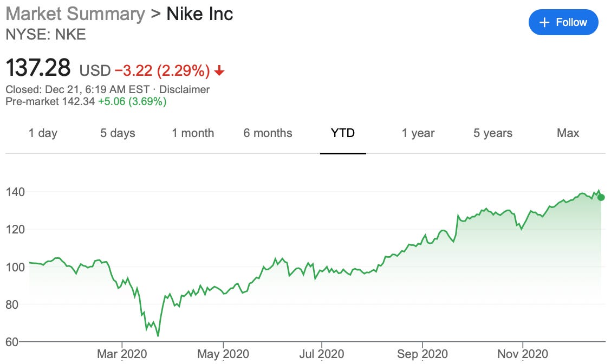Screen dimensions: 611x364
Task: Click the 137.28 current price display
Action: pyautogui.click(x=38, y=68)
